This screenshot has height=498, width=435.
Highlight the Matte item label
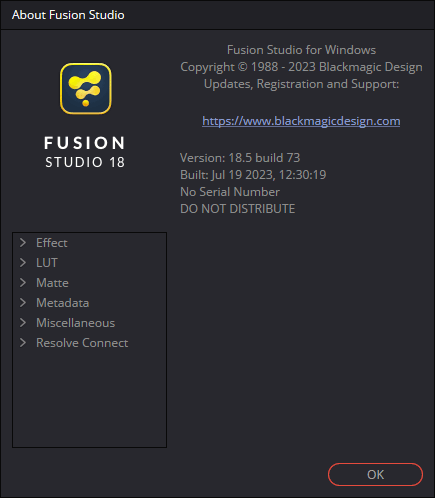coord(52,283)
